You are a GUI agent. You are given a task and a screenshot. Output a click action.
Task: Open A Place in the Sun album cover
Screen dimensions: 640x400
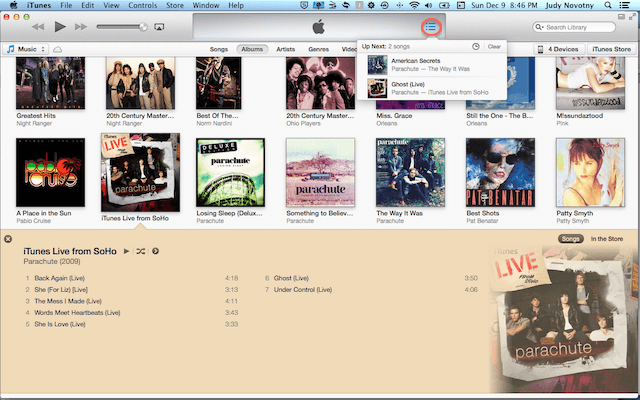coord(51,172)
